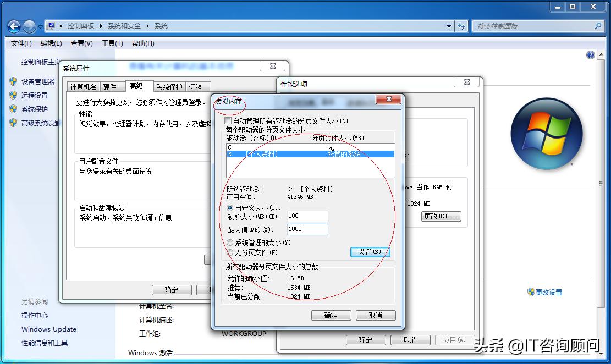Open the address bar history dropdown
The image size is (611, 364).
pyautogui.click(x=449, y=26)
